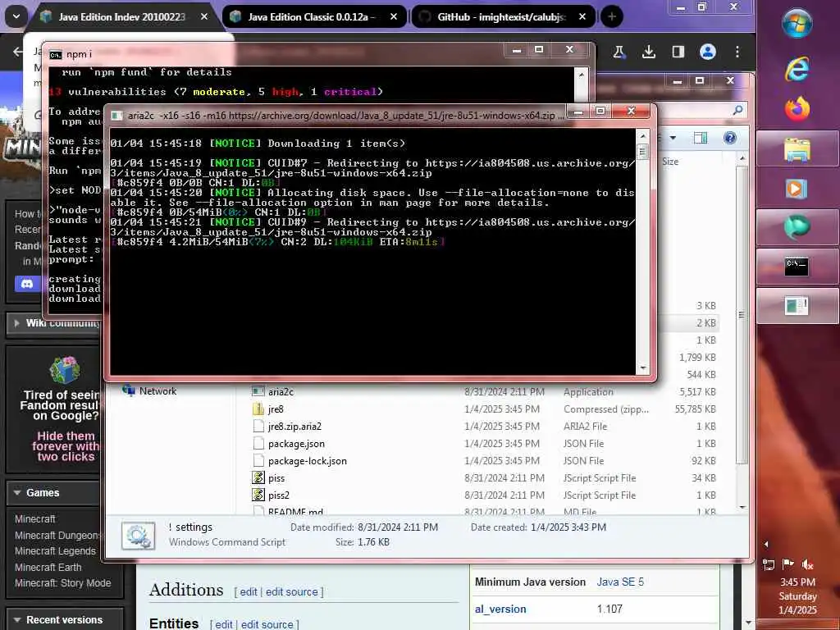The height and width of the screenshot is (630, 840).
Task: Click the Hide them forever ad text
Action: [66, 446]
